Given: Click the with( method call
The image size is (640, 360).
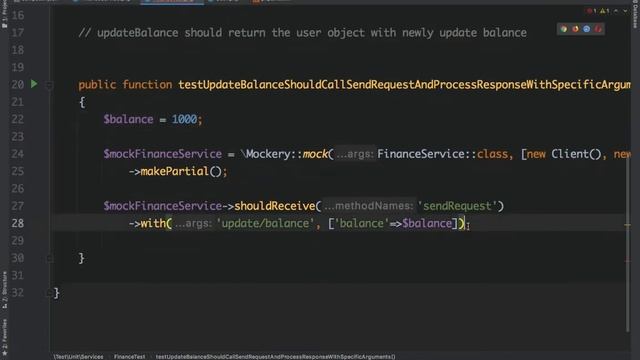Looking at the screenshot, I should coord(156,224).
